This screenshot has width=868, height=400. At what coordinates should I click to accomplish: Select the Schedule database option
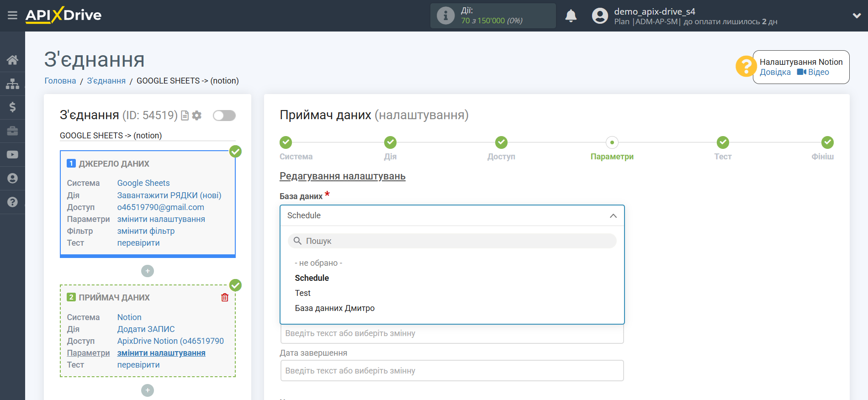pyautogui.click(x=312, y=278)
